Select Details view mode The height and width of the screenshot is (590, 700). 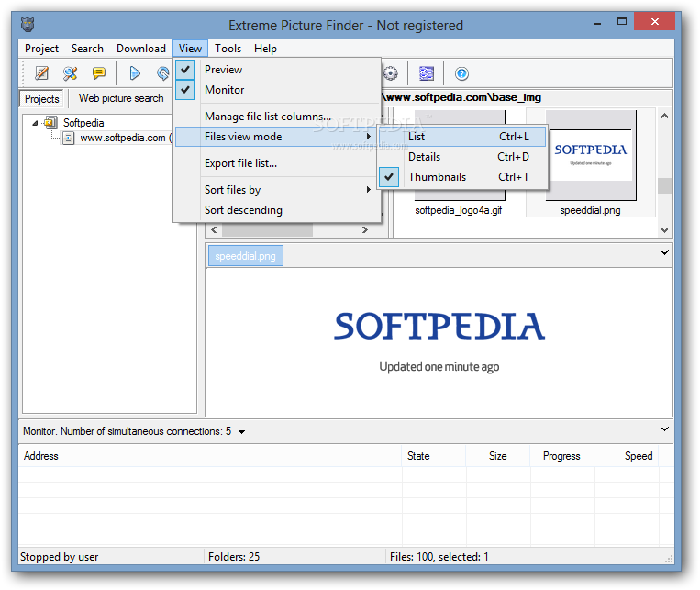point(462,157)
